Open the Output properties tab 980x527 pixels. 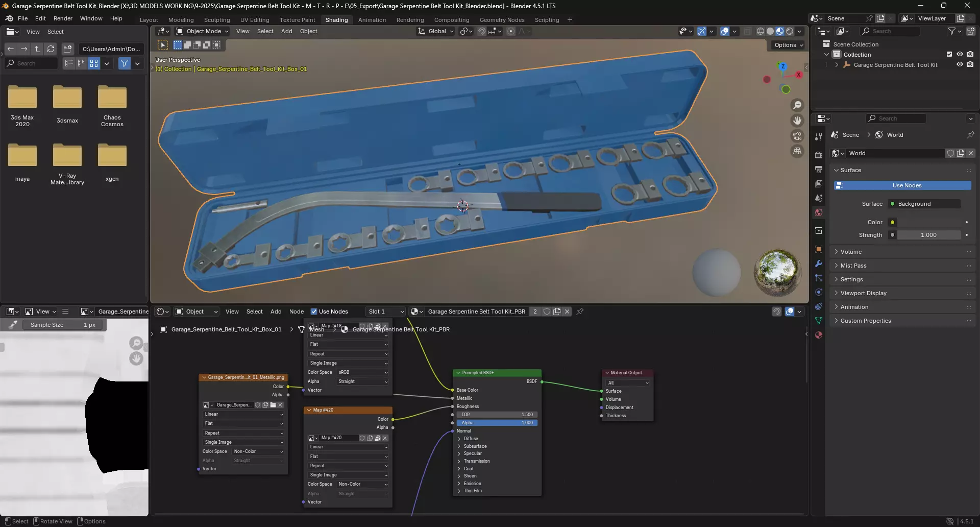(819, 170)
